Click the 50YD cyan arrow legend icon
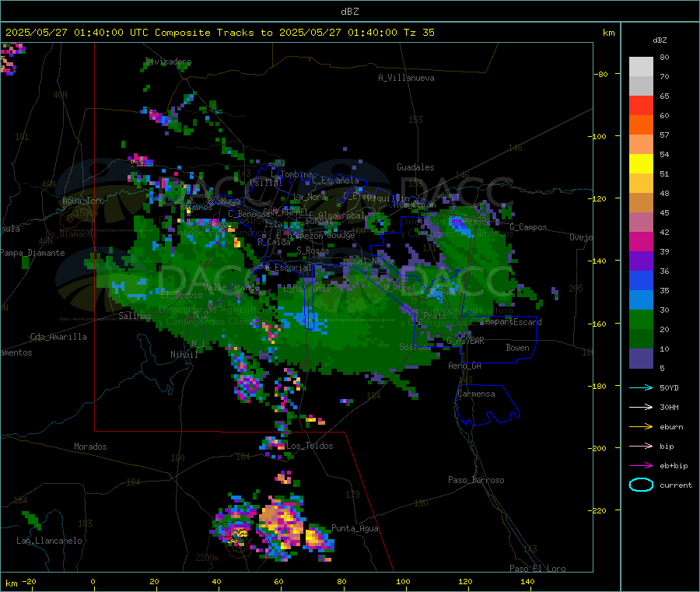The image size is (700, 592). pos(641,387)
